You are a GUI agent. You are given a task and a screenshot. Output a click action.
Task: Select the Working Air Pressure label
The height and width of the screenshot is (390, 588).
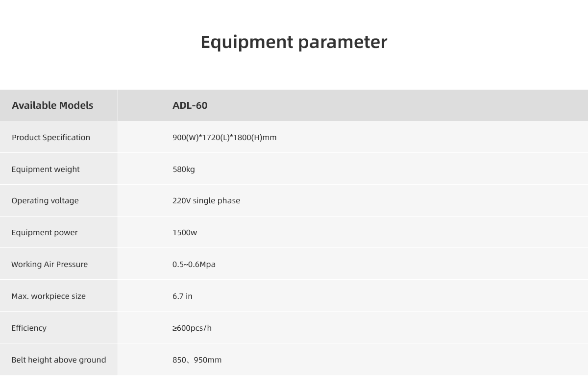coord(49,264)
